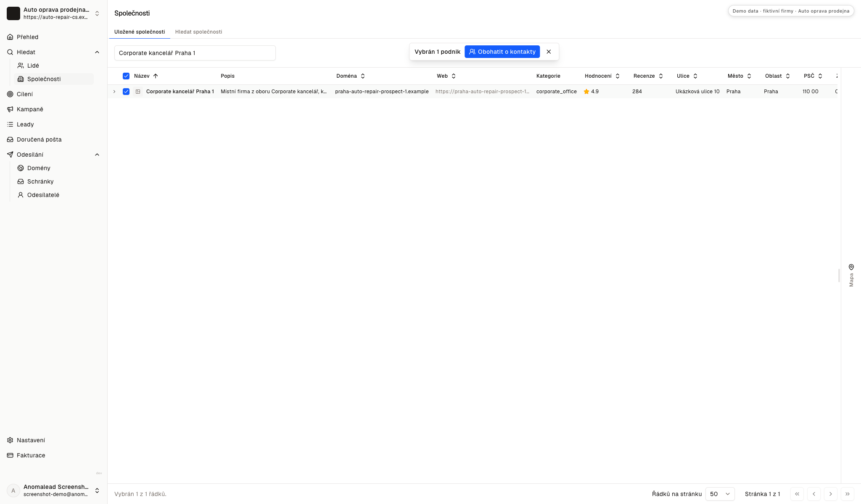The height and width of the screenshot is (504, 861).
Task: Open the Mapa pin icon panel
Action: [x=851, y=267]
